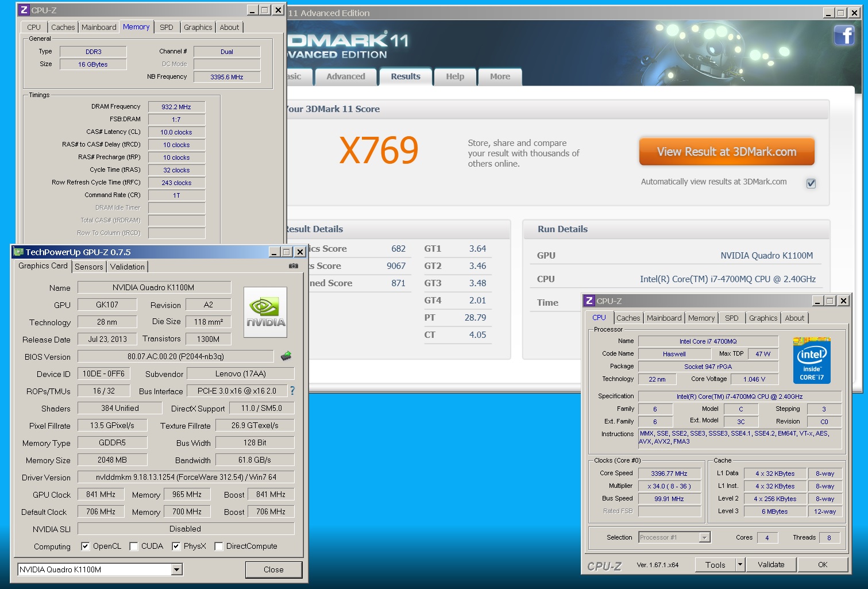Click the Memory Size 16 GBytes value
The height and width of the screenshot is (589, 868).
(93, 64)
